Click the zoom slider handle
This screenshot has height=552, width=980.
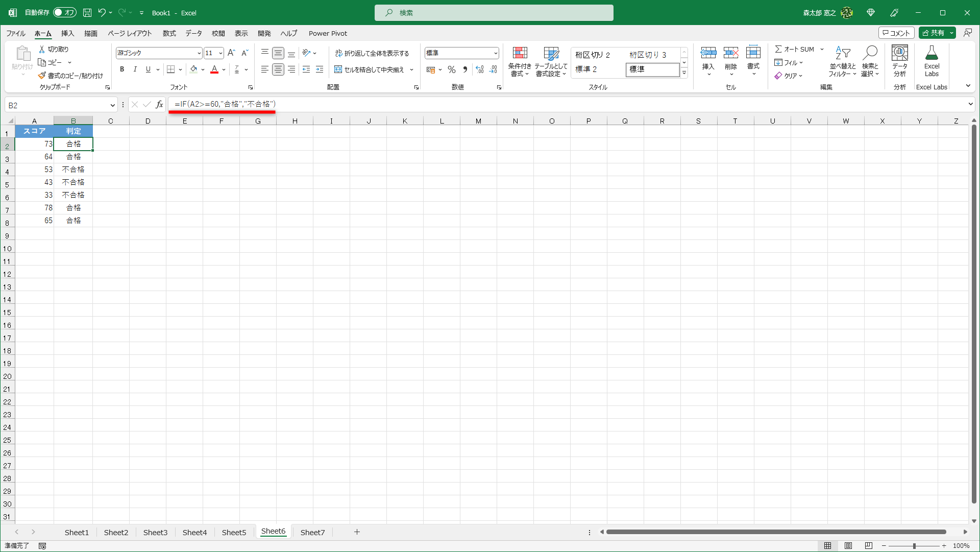(x=914, y=546)
